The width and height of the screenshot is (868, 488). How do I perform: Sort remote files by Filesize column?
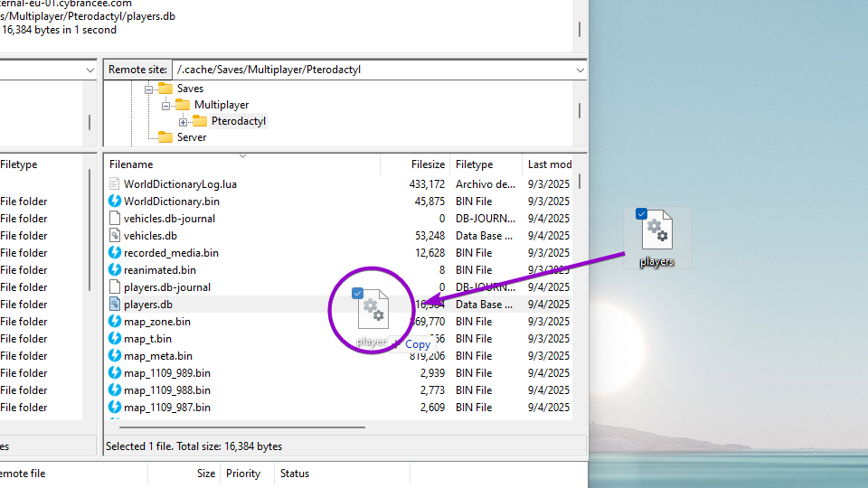[415, 164]
